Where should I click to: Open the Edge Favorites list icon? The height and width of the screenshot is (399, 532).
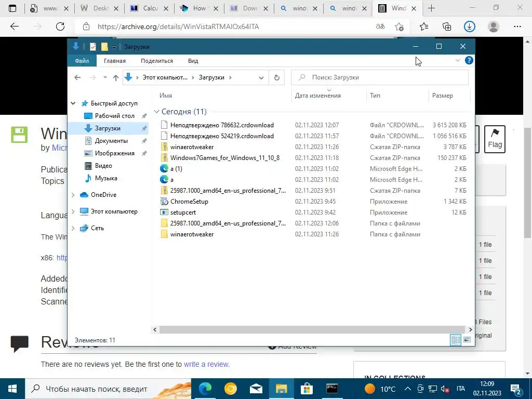tap(424, 26)
